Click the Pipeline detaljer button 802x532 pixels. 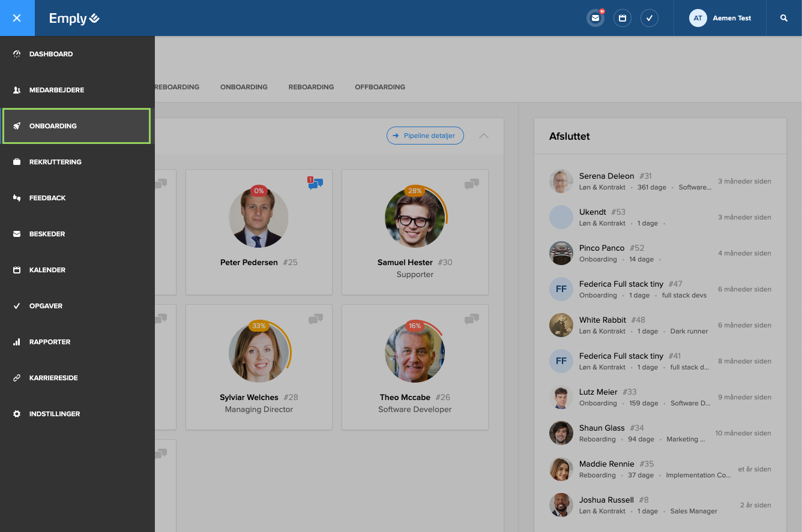[x=425, y=136]
